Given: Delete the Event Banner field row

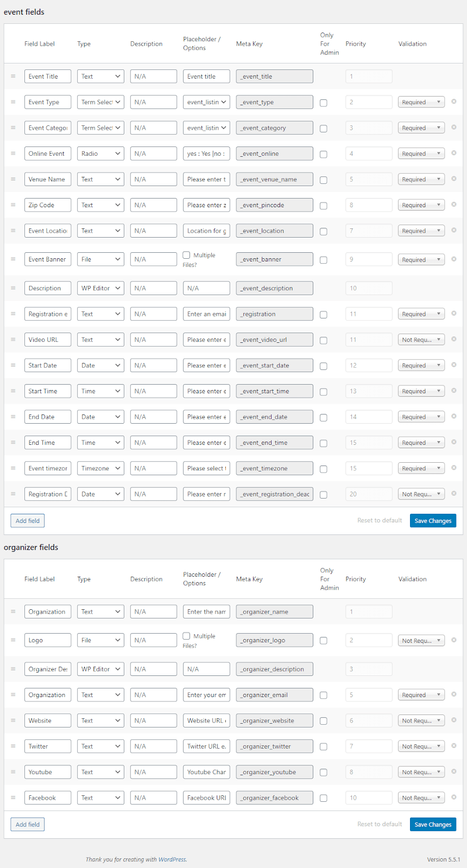Looking at the screenshot, I should pos(453,259).
